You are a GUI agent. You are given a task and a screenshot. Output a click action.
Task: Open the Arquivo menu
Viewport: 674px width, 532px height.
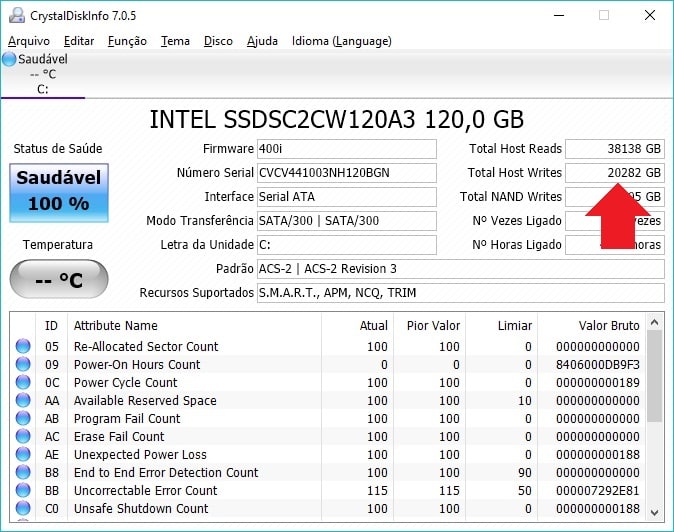click(29, 41)
